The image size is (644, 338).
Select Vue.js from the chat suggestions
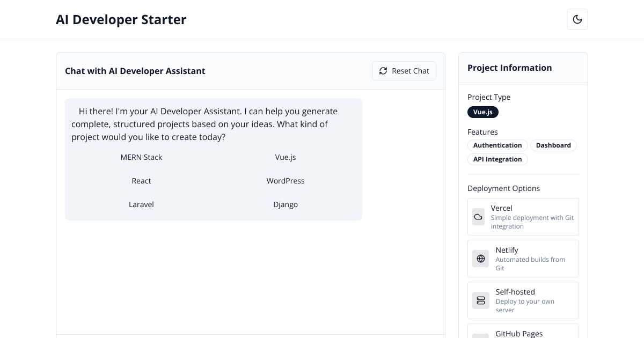click(286, 157)
